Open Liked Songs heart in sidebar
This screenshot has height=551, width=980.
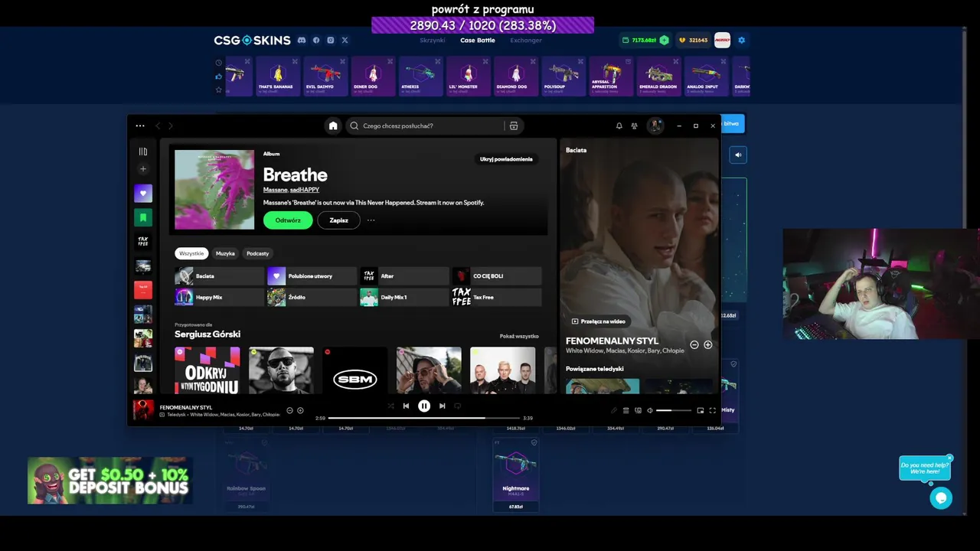point(143,194)
